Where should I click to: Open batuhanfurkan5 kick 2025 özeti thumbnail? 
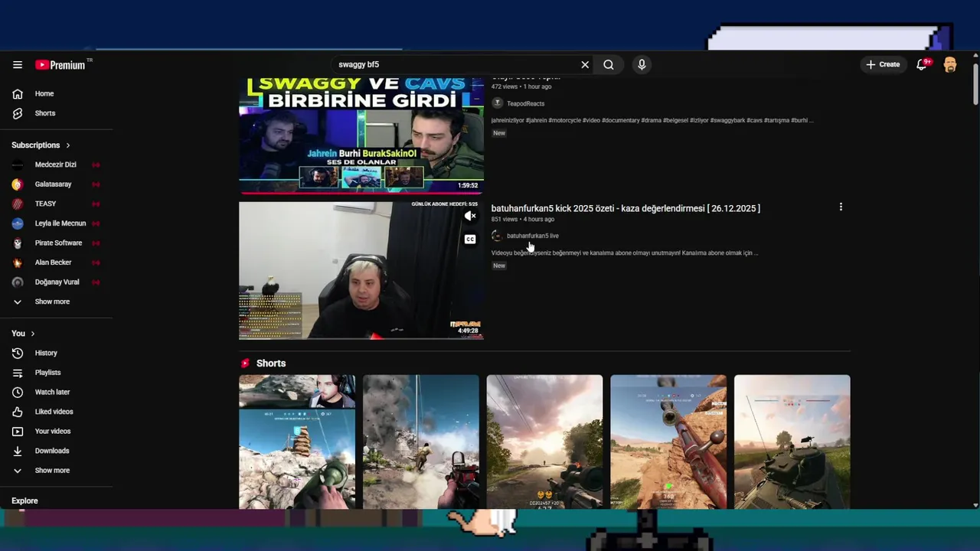pos(361,269)
